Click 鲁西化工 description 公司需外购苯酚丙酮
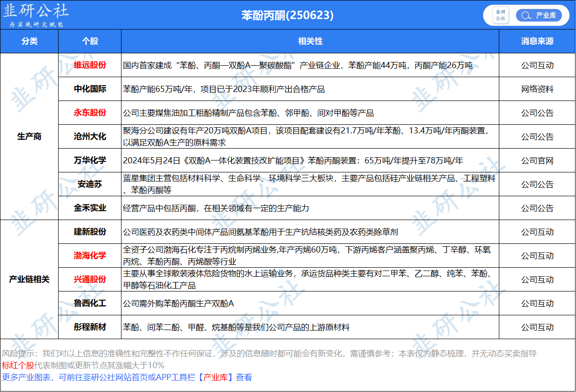576x392 pixels. 179,303
